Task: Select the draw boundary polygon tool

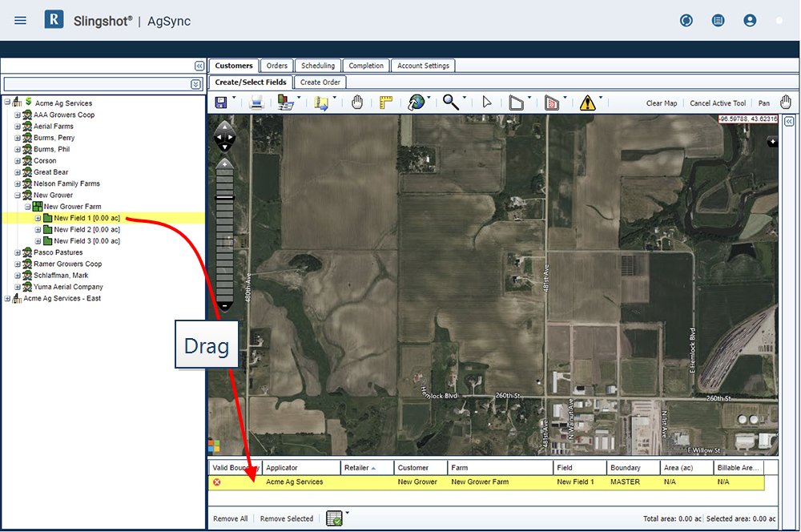Action: pos(517,103)
